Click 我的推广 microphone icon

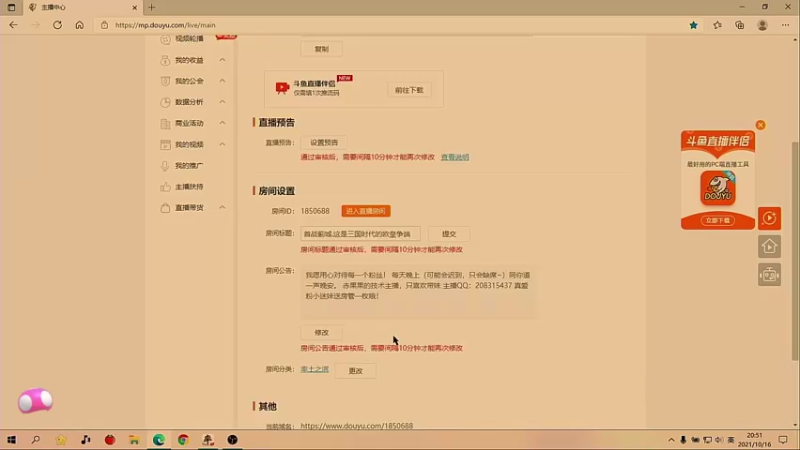point(165,166)
